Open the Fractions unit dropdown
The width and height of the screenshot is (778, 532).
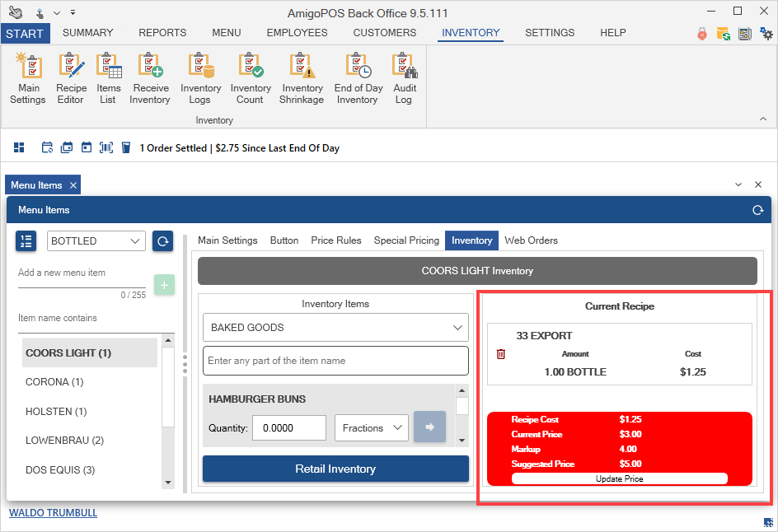(x=371, y=428)
